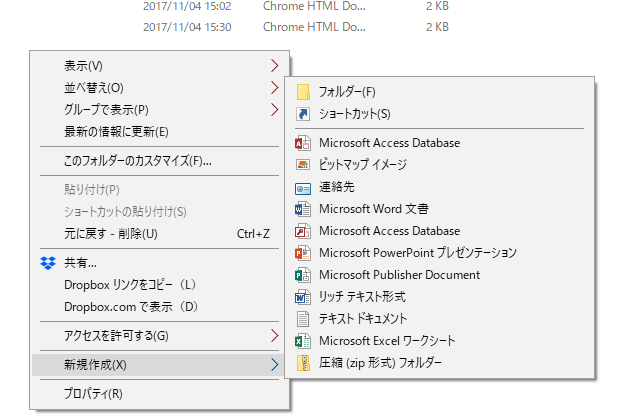Choose 最新の情報に更新(E) from the menu
This screenshot has width=620, height=420.
pos(116,131)
